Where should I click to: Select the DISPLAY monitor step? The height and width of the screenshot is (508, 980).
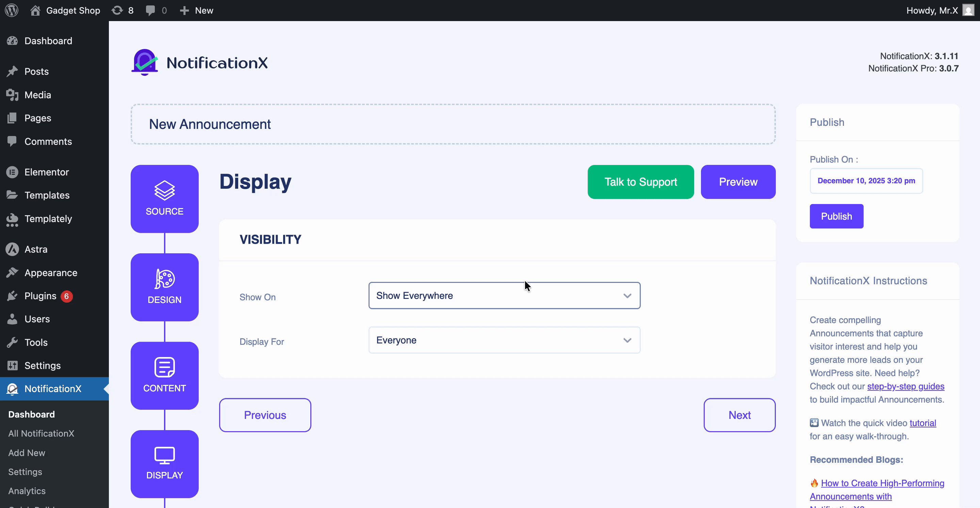coord(164,464)
